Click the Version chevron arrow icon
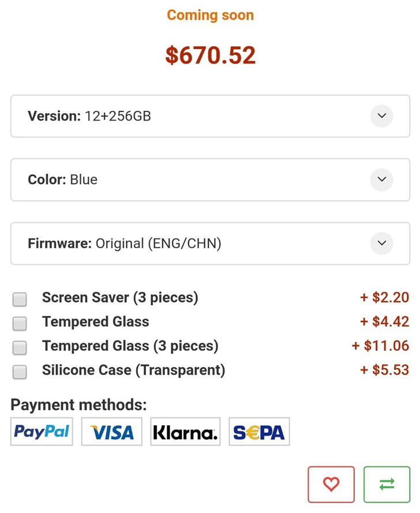 (x=381, y=116)
